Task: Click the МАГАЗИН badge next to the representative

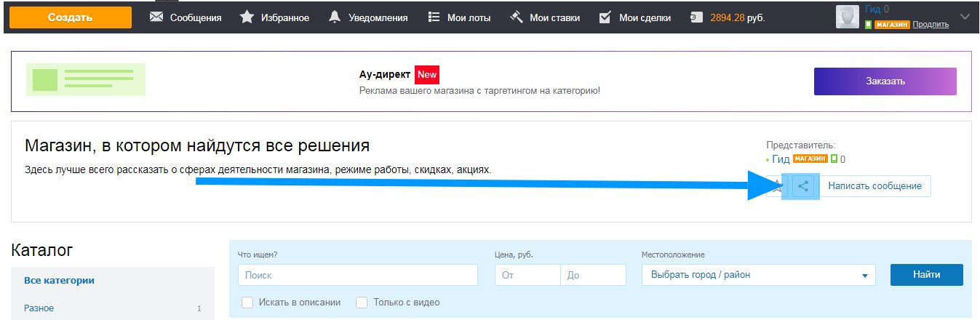Action: coord(810,159)
